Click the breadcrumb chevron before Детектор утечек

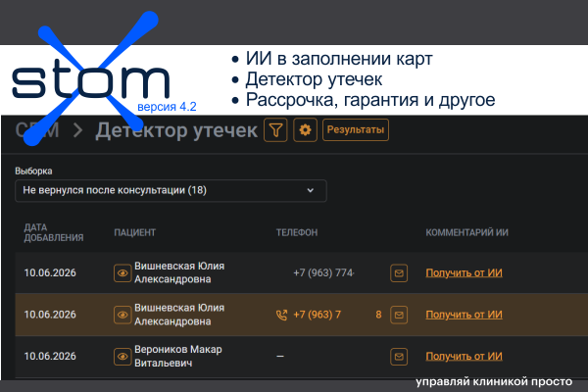point(77,130)
